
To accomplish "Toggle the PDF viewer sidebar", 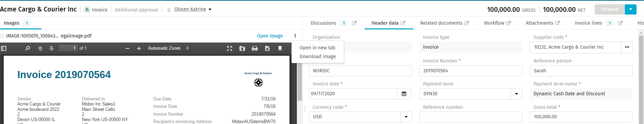I will pos(4,48).
